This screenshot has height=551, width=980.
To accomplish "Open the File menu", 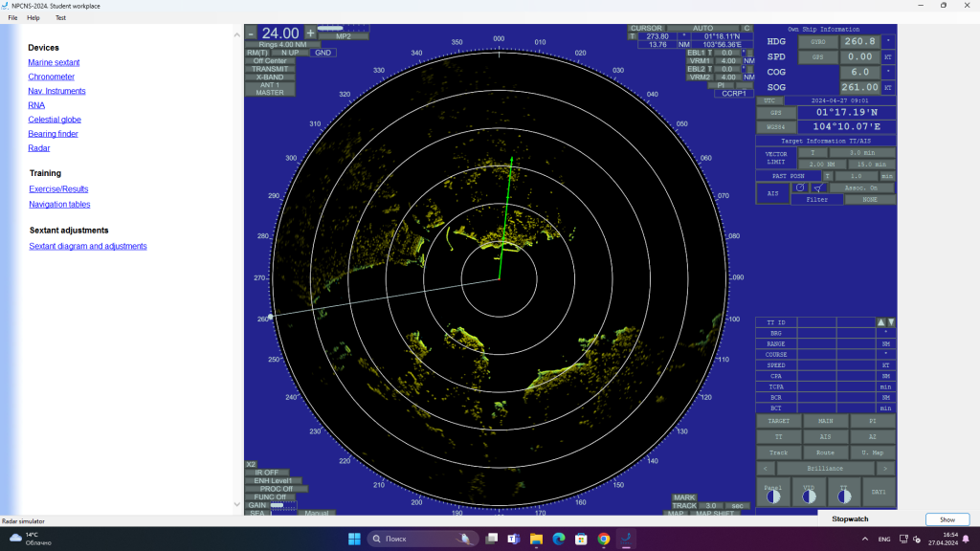I will click(12, 17).
